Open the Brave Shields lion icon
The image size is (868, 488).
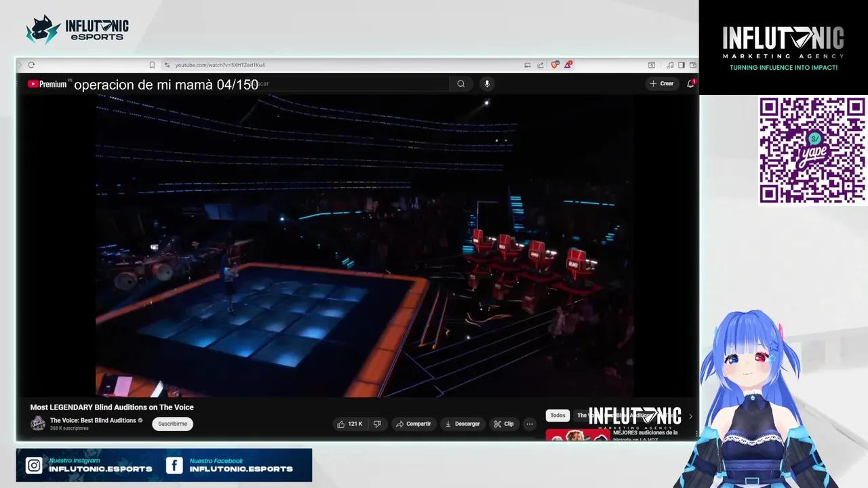(555, 65)
